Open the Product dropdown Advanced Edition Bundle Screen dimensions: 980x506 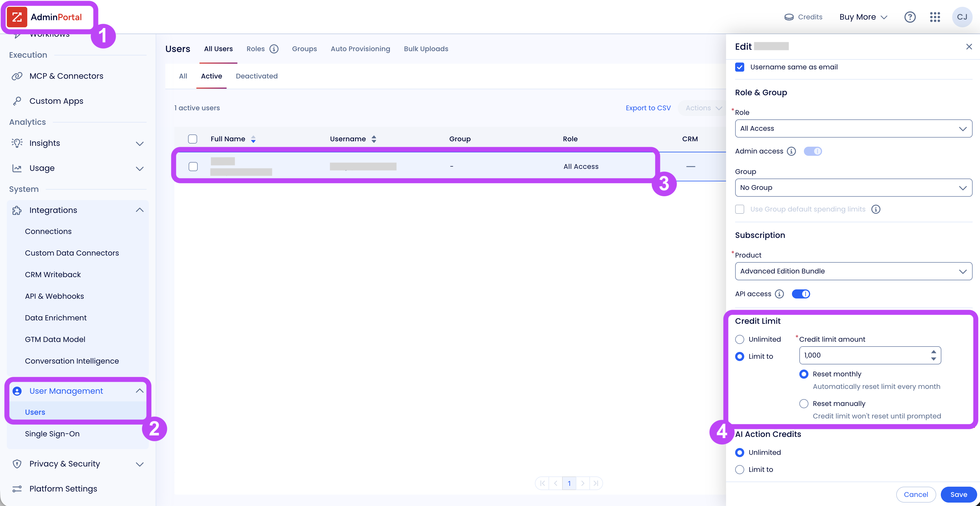pos(853,271)
